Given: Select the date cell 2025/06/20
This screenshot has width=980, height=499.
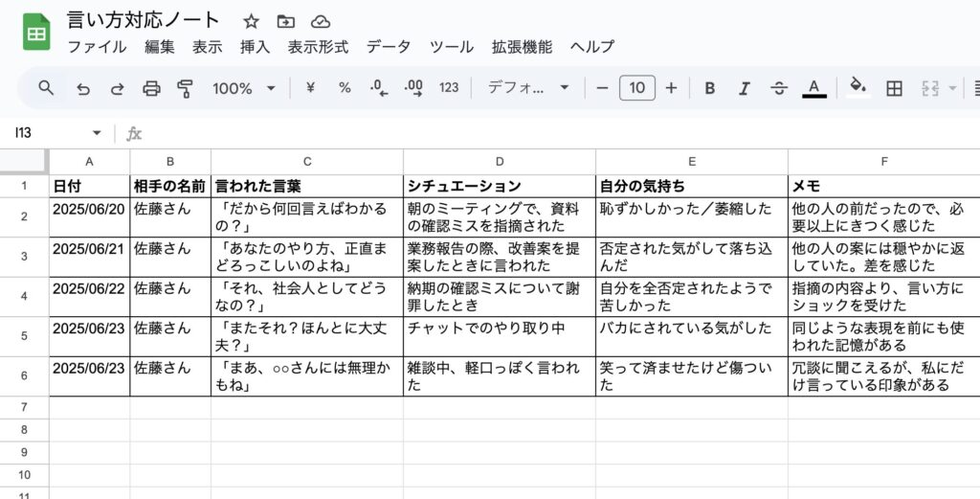Looking at the screenshot, I should [x=89, y=217].
